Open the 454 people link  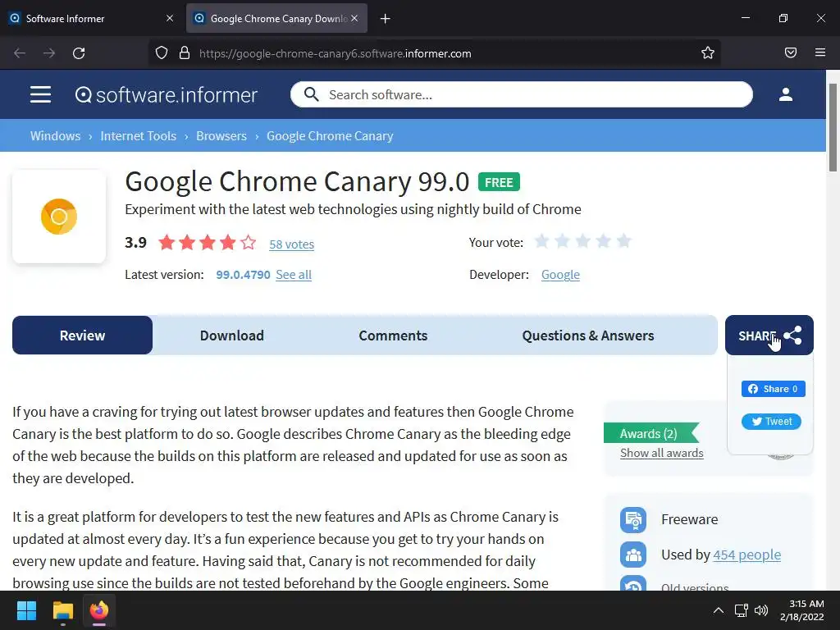point(746,555)
